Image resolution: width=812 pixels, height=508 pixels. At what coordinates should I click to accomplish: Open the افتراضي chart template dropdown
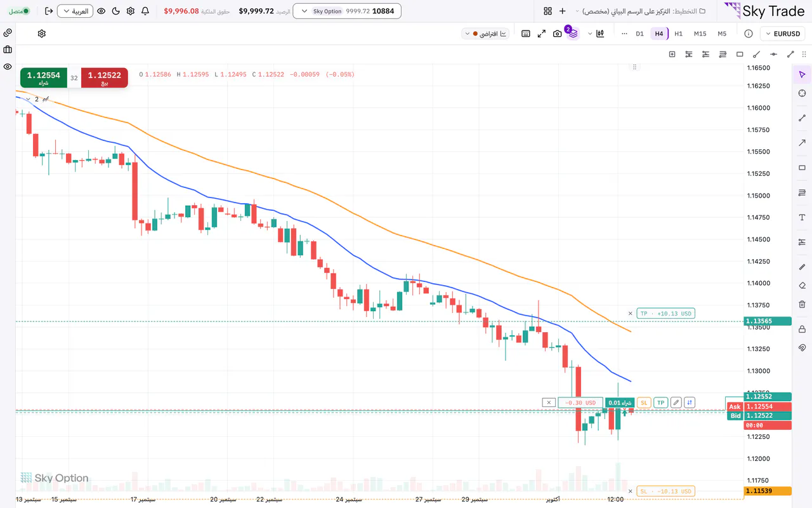[x=485, y=34]
